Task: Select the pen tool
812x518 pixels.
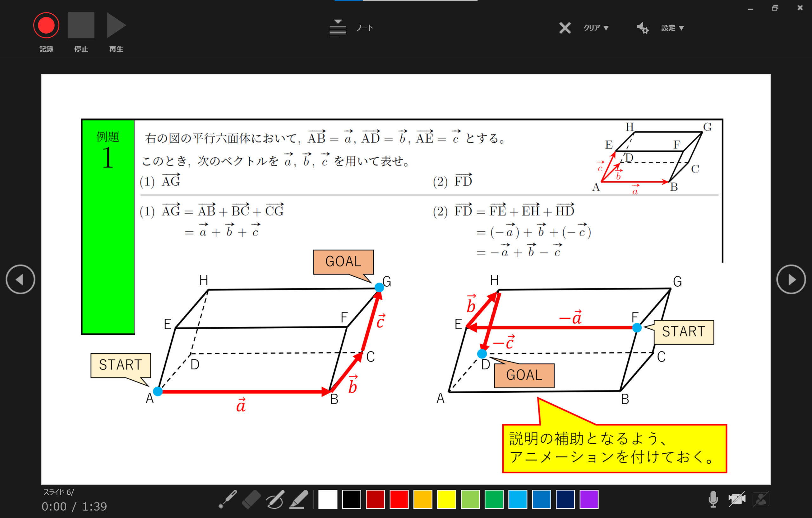Action: [x=275, y=499]
